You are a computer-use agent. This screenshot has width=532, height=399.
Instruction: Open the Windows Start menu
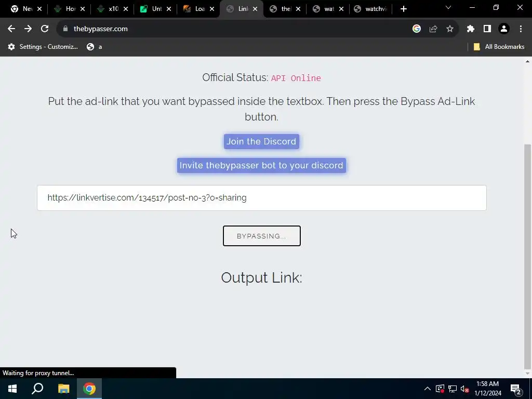pyautogui.click(x=12, y=389)
